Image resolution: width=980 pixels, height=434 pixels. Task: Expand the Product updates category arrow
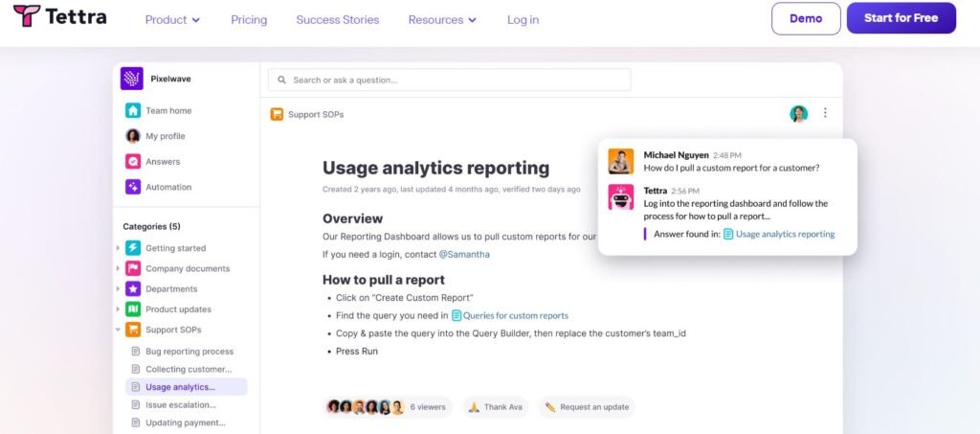(118, 308)
